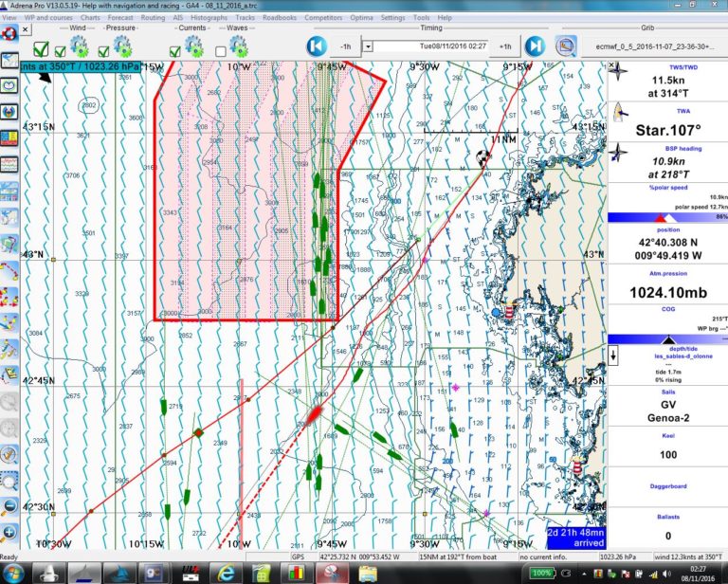Open Internet Explorer from taskbar
The height and width of the screenshot is (584, 728).
tap(227, 574)
